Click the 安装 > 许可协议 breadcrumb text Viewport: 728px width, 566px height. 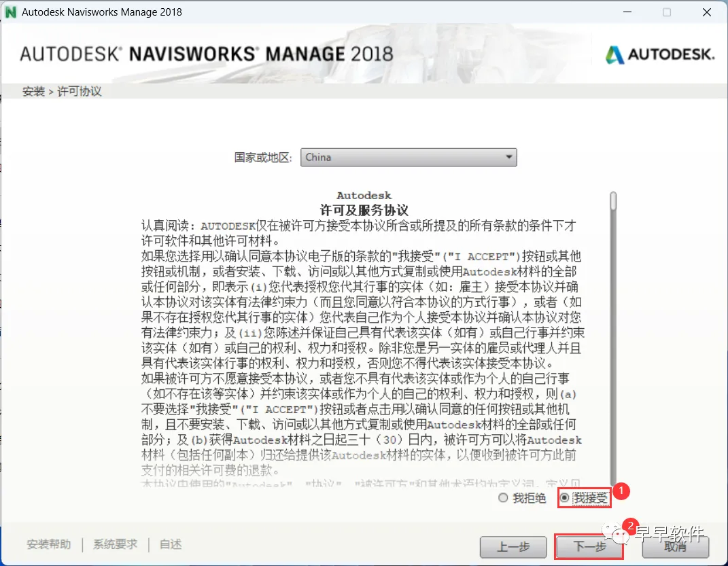(x=62, y=92)
